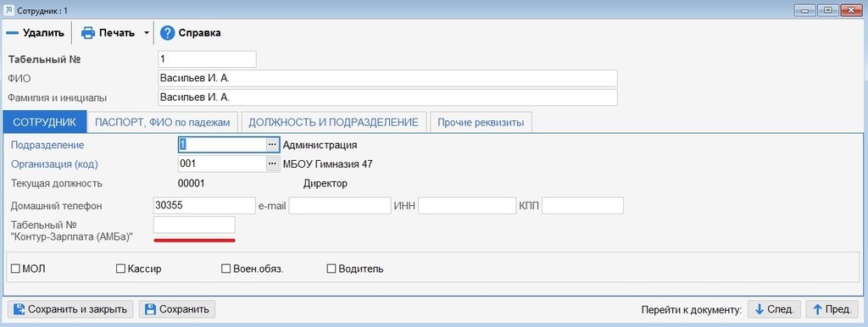Enable the МОЛ checkbox

tap(15, 269)
